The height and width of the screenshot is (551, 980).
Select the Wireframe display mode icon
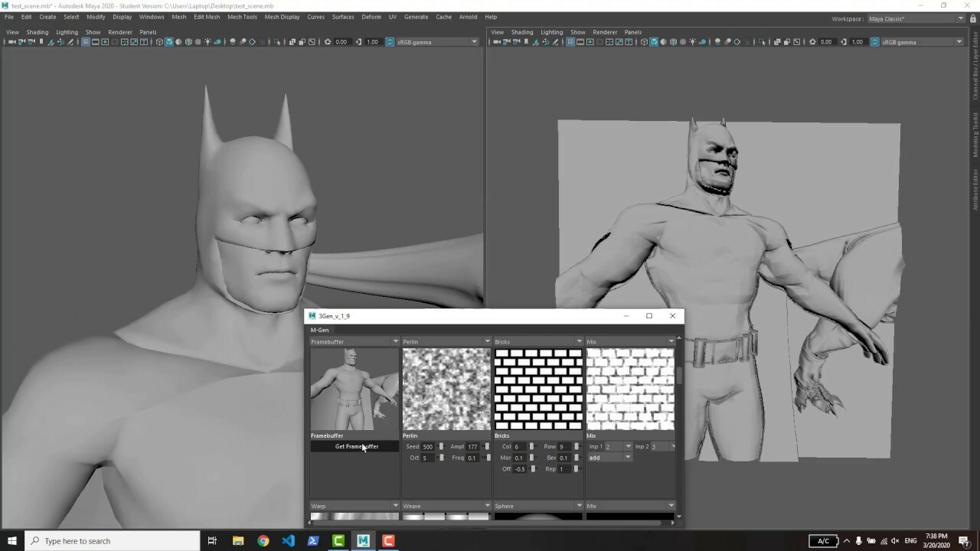point(159,42)
